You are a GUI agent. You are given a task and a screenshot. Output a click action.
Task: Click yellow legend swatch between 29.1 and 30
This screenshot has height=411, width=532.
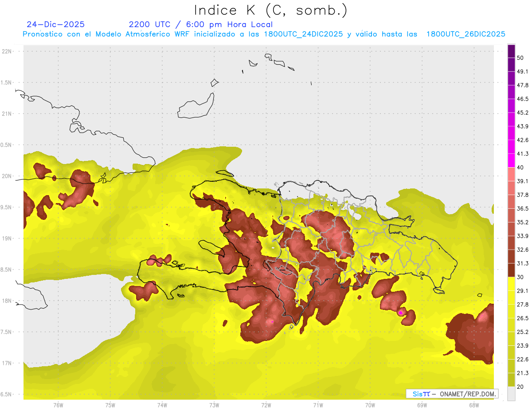click(511, 284)
